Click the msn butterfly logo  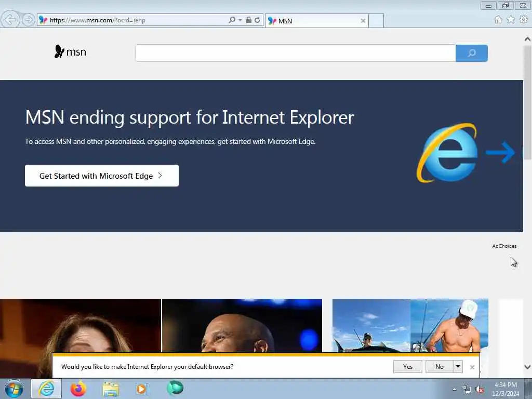[x=70, y=51]
